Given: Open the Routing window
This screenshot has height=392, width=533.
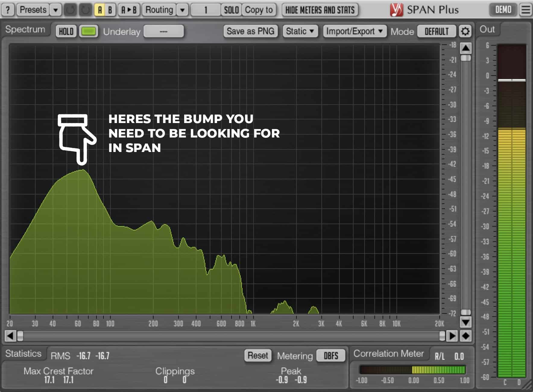Looking at the screenshot, I should coord(159,10).
